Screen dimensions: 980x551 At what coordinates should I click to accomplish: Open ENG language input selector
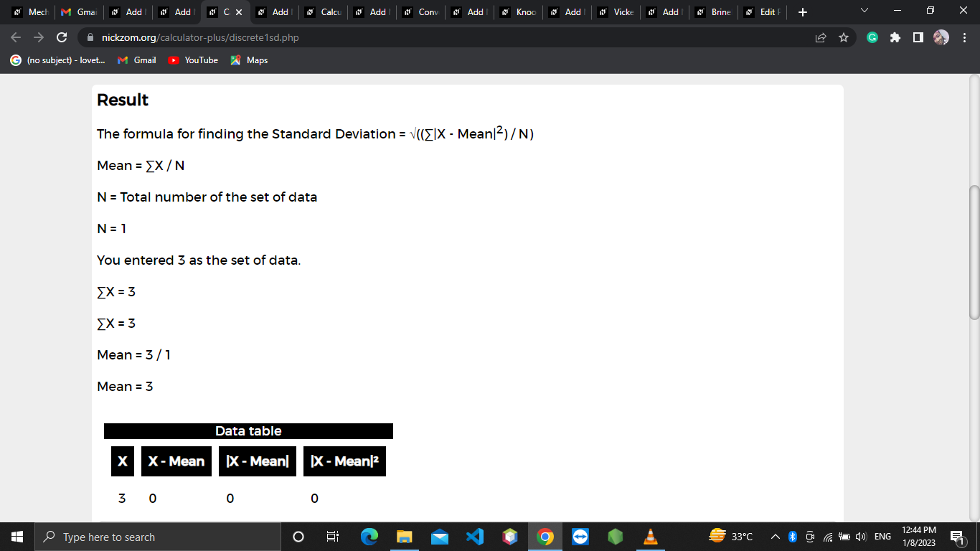pyautogui.click(x=882, y=537)
